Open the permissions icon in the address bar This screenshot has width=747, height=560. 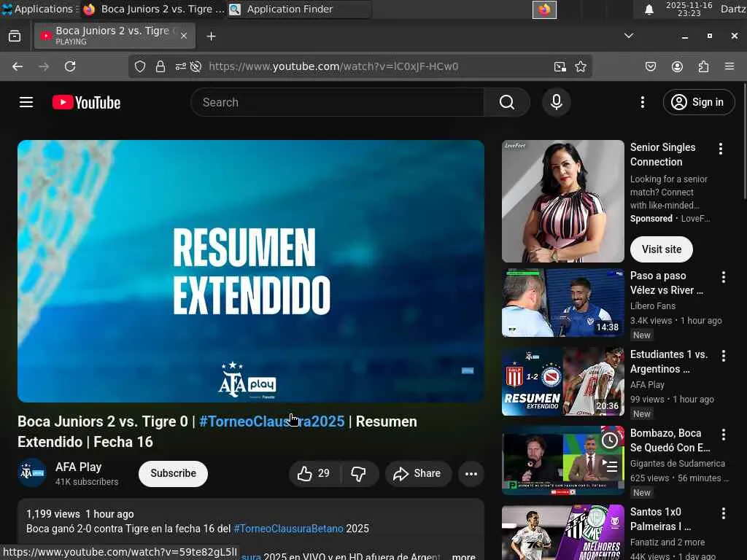pyautogui.click(x=181, y=66)
